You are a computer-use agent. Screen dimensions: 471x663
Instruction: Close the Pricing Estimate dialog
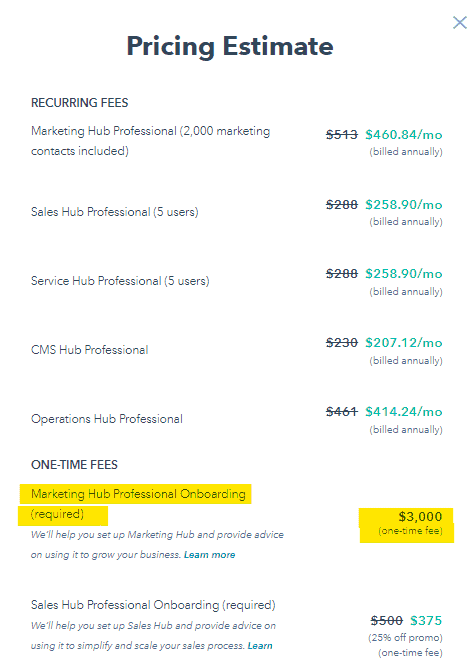click(459, 22)
